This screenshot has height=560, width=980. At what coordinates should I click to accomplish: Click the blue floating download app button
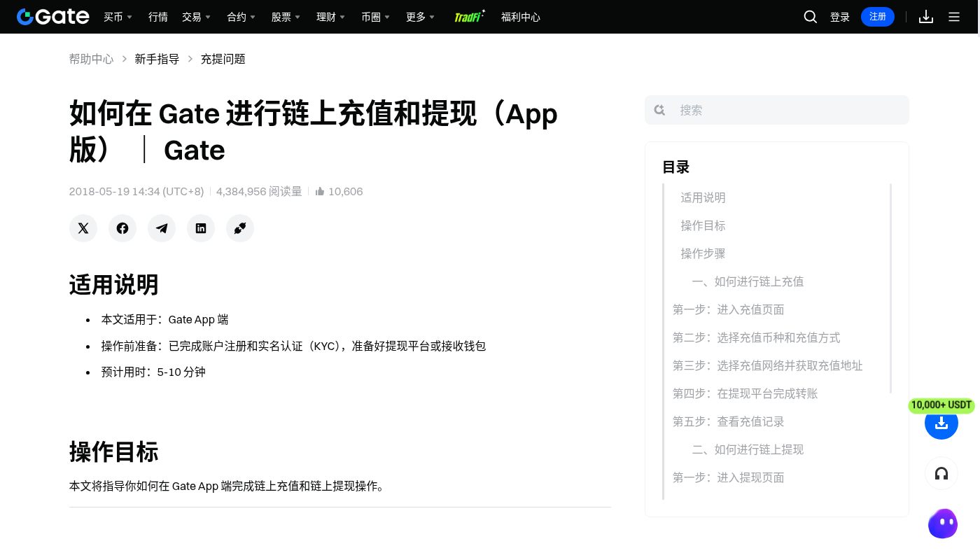[x=941, y=423]
